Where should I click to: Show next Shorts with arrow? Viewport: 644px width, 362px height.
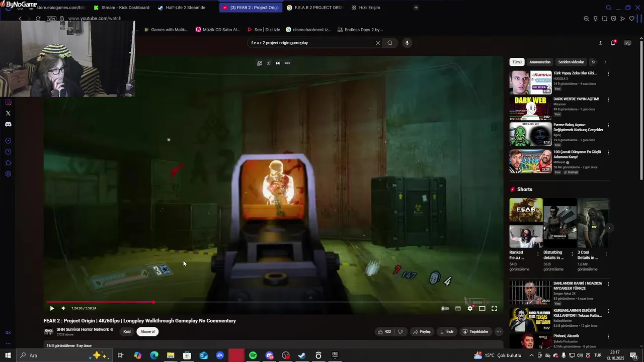(609, 228)
